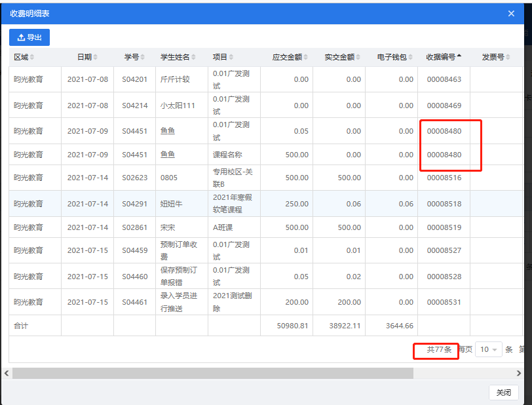This screenshot has width=532, height=405.
Task: Select receipt number 00008469
Action: [x=444, y=106]
